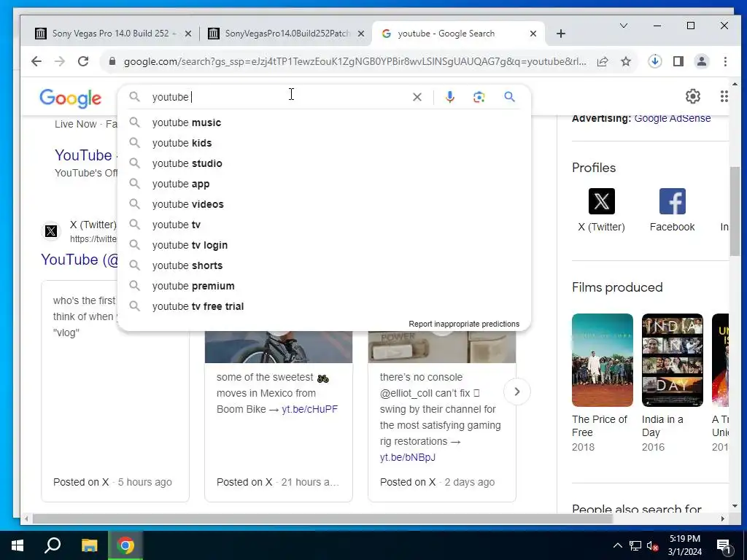Click the Google logo
This screenshot has width=747, height=560.
point(70,98)
